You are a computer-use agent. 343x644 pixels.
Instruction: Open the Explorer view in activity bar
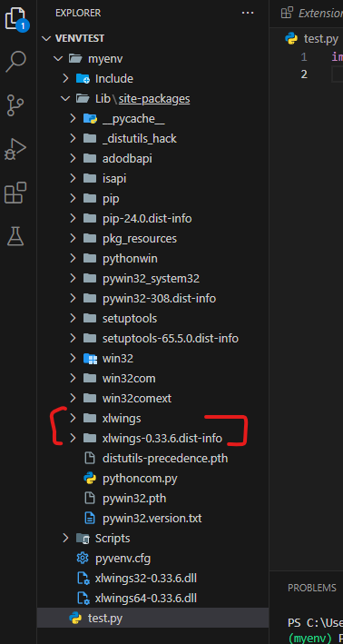click(16, 19)
